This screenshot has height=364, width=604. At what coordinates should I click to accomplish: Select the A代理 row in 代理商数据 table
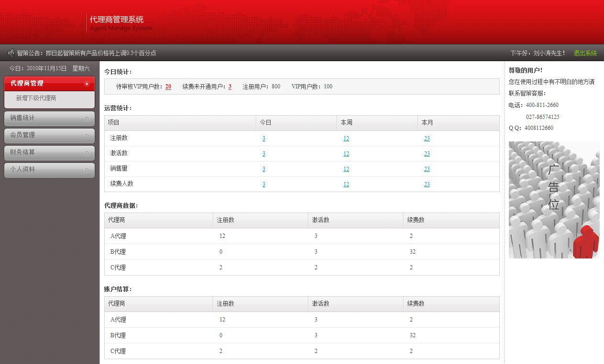302,236
